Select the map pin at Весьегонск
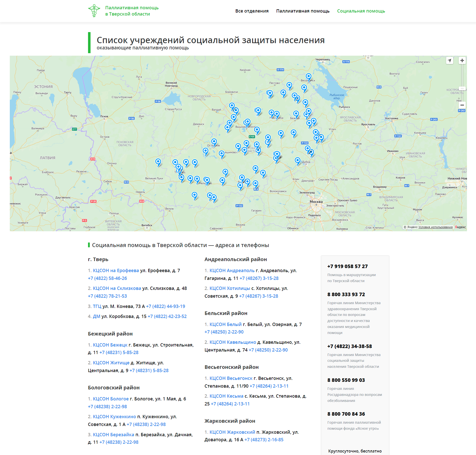 point(308,76)
